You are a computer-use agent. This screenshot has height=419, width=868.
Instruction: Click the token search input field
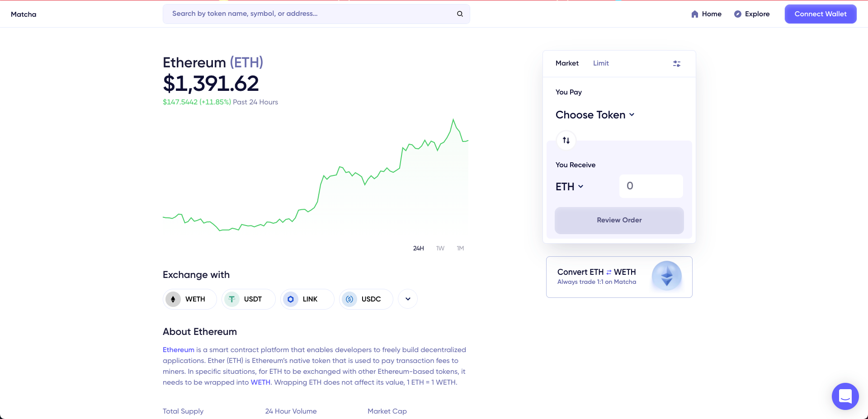point(312,14)
